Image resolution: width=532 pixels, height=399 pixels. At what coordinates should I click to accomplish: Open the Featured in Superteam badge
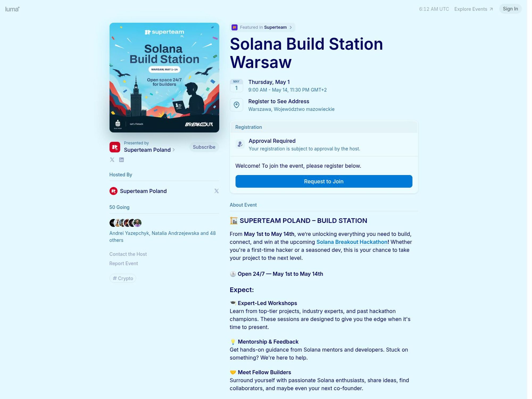(x=263, y=27)
